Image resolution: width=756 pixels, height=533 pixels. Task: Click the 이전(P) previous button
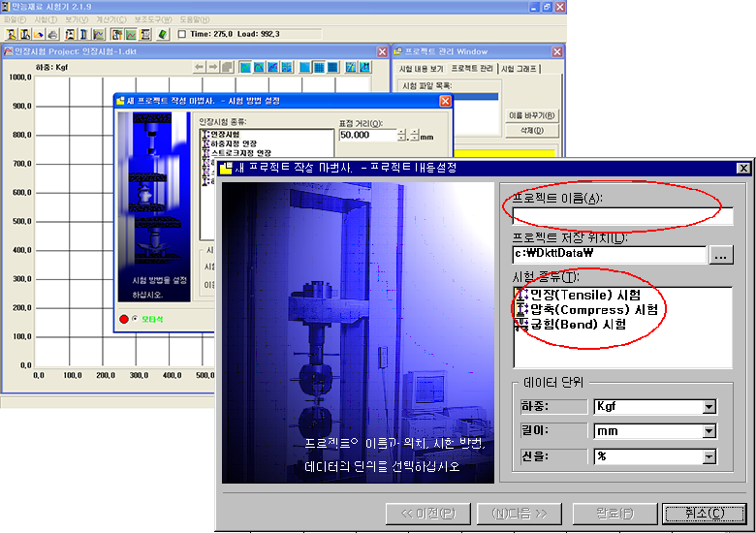click(x=428, y=514)
